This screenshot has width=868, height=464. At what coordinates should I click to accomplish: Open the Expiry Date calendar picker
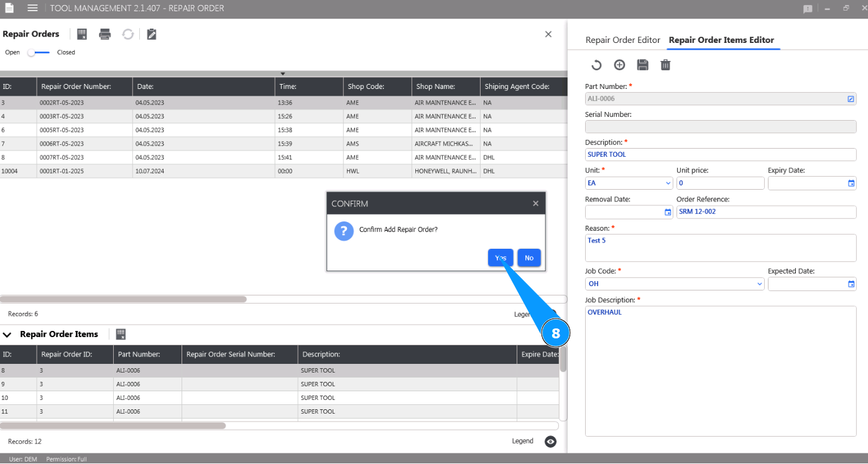tap(851, 183)
